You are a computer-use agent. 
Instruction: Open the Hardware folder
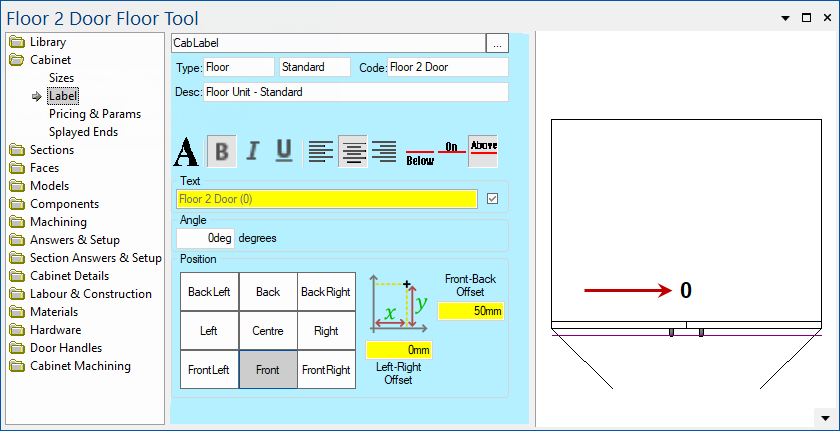(x=46, y=330)
